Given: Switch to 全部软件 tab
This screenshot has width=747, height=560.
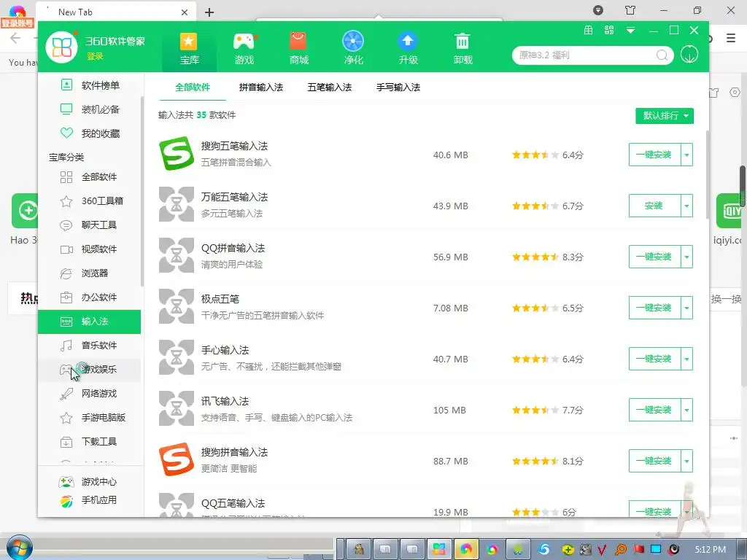Looking at the screenshot, I should (x=193, y=87).
